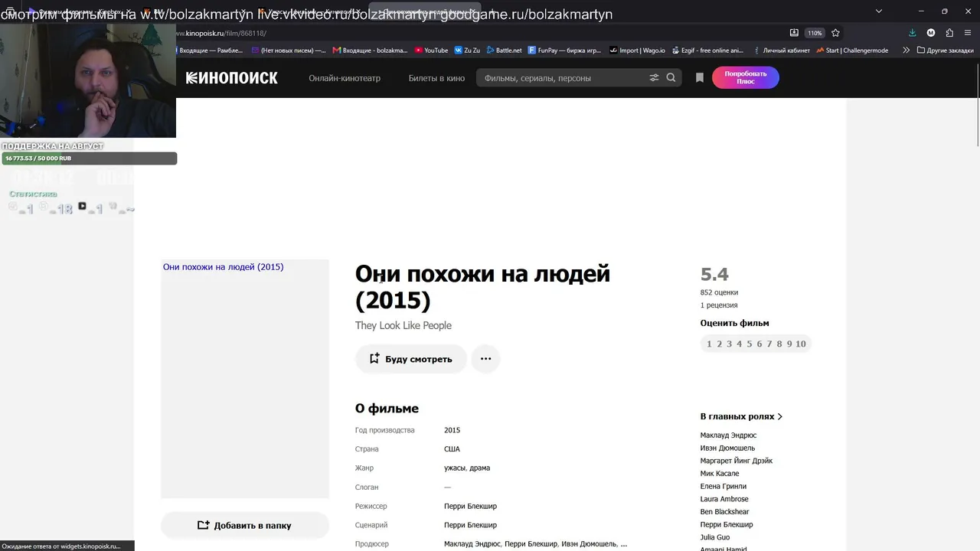Open the browser downloads arrow icon
Screen dimensions: 980x551
913,33
